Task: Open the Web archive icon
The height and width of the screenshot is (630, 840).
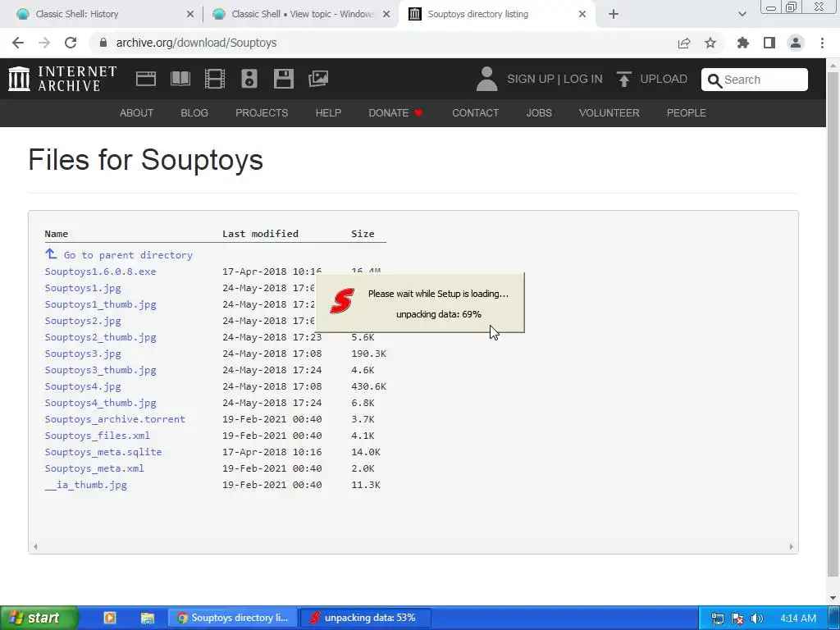Action: [146, 79]
